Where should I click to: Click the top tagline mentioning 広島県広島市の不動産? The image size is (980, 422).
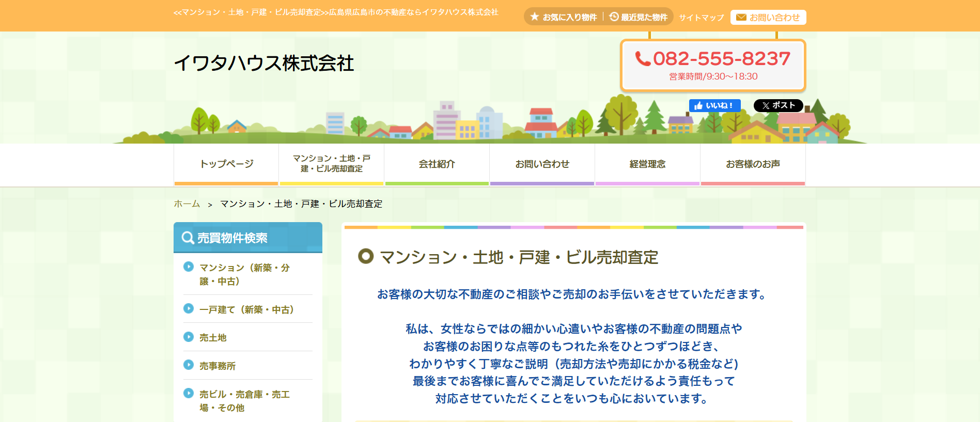click(336, 12)
